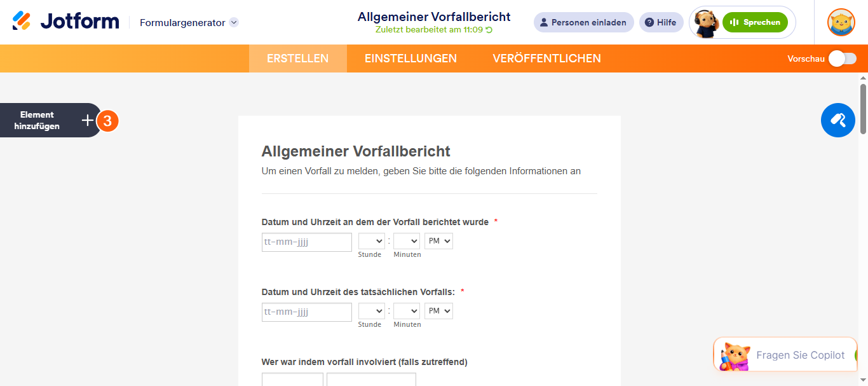The image size is (868, 386).
Task: Click label 'Datum und Uhrzeit des tatsächlichen Vorfalls'
Action: coord(358,292)
